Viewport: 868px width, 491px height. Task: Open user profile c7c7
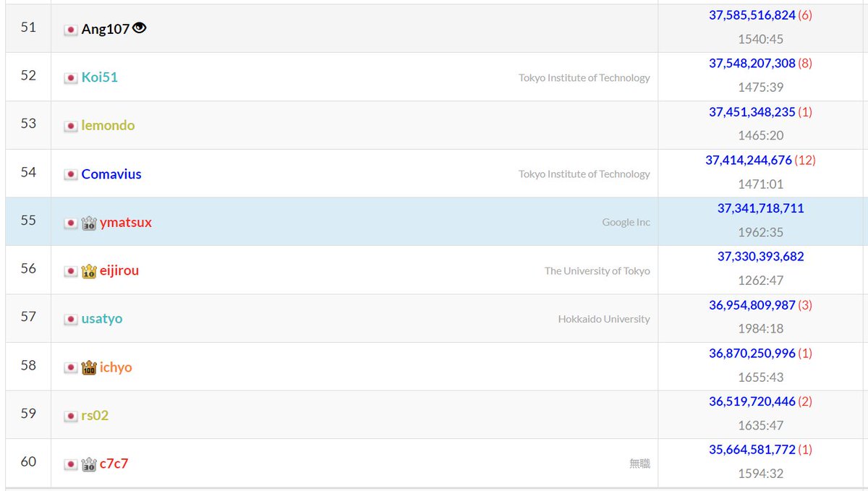click(x=114, y=464)
